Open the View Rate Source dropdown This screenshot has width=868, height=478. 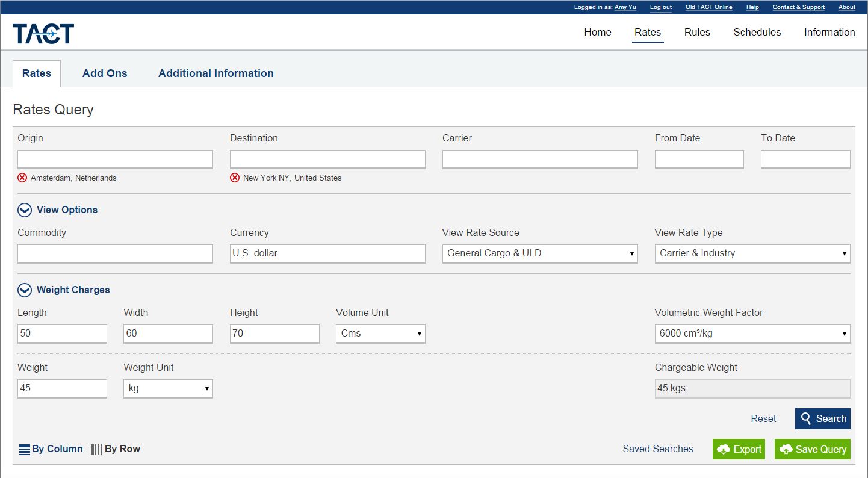tap(539, 253)
